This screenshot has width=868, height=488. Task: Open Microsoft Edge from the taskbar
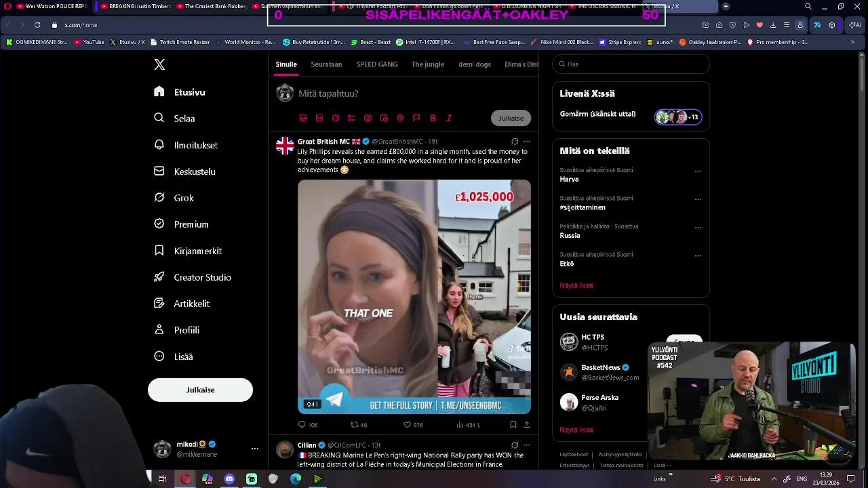(x=296, y=479)
